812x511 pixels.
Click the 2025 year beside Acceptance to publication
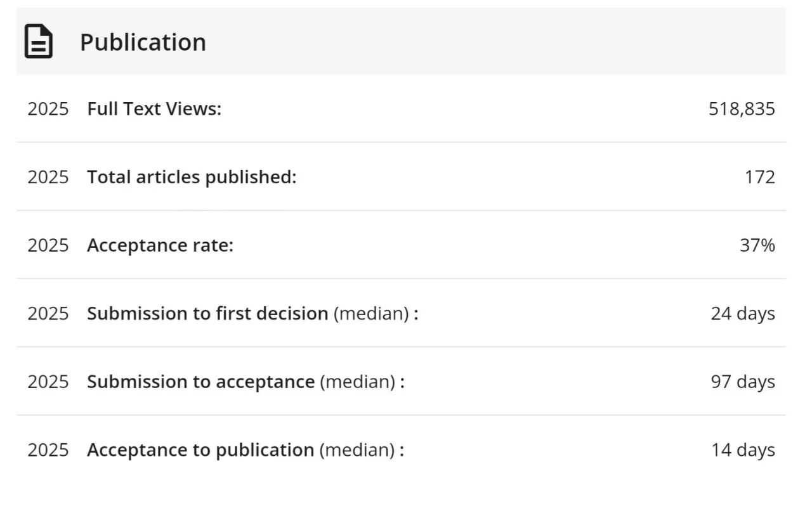pyautogui.click(x=48, y=450)
